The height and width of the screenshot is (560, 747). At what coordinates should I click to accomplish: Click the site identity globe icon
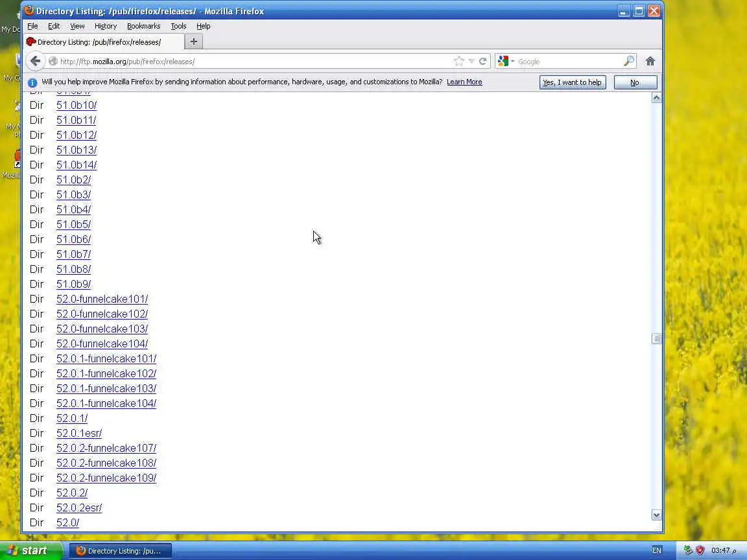pos(53,61)
